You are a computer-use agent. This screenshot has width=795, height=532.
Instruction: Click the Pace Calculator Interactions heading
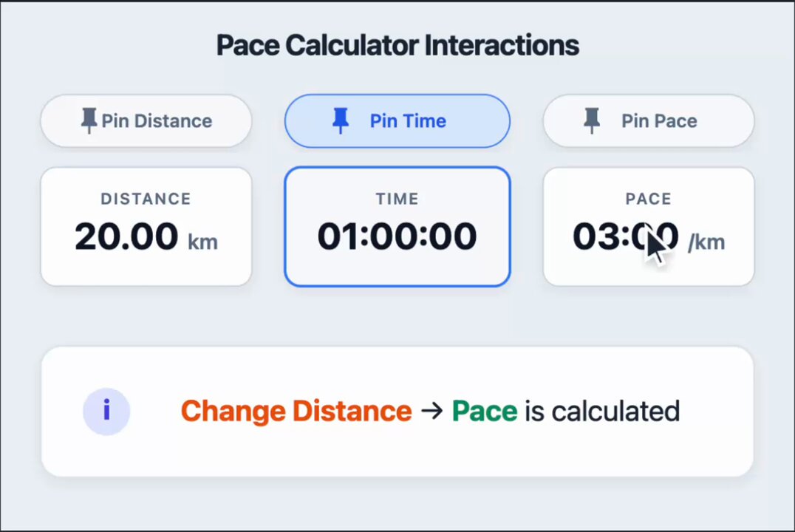pos(397,45)
